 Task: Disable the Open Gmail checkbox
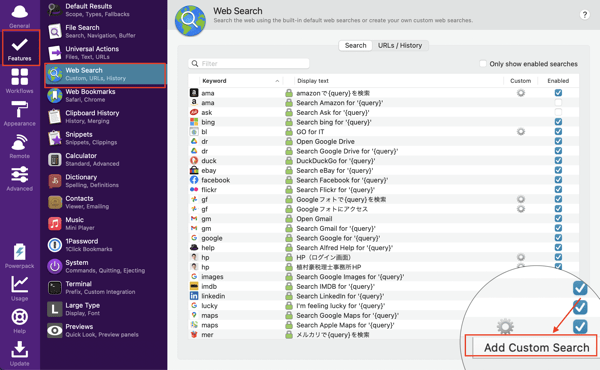558,218
